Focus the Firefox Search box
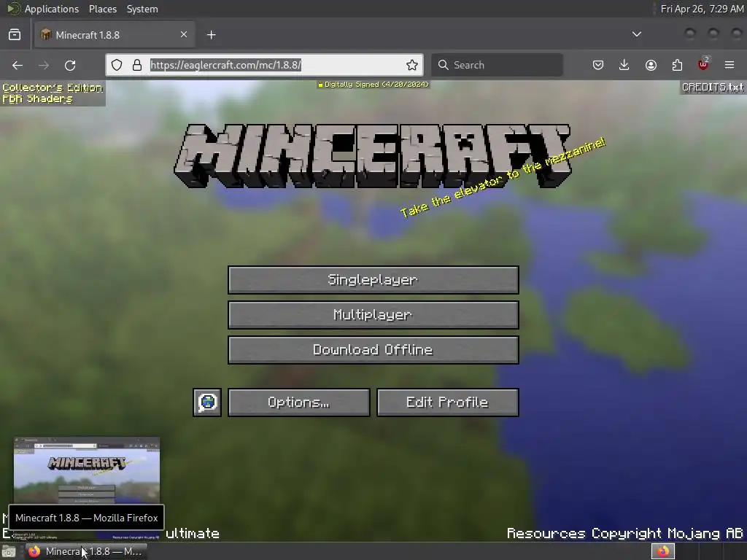Screen dimensions: 747x560 497,65
